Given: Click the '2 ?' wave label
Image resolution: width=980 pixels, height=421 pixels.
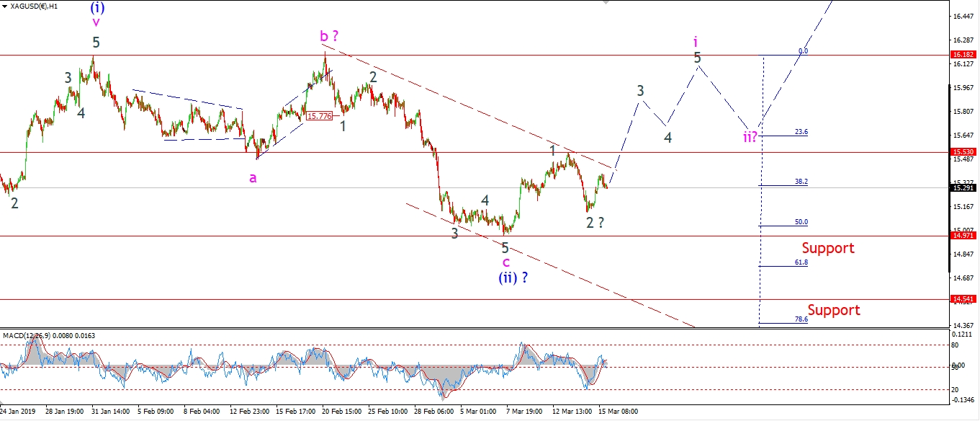Looking at the screenshot, I should 594,223.
